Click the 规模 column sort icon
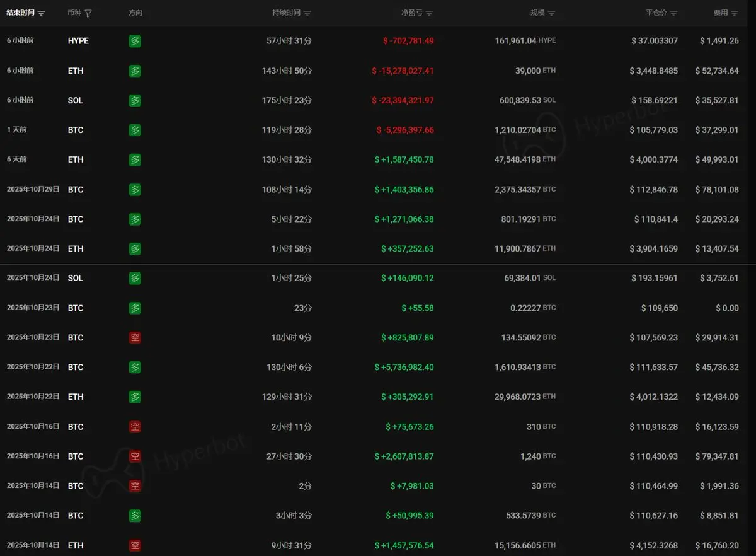 pyautogui.click(x=552, y=13)
